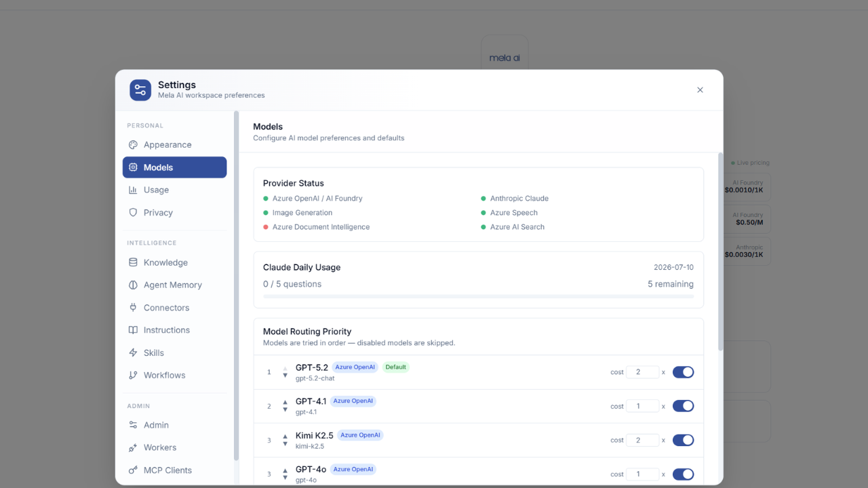
Task: Click the "gpt-5.2-chat" model ID text
Action: [x=315, y=378]
